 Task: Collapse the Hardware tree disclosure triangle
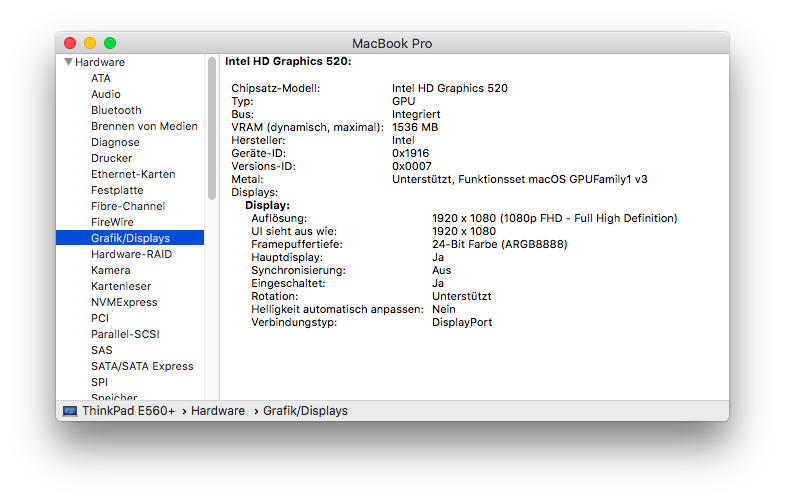point(68,62)
